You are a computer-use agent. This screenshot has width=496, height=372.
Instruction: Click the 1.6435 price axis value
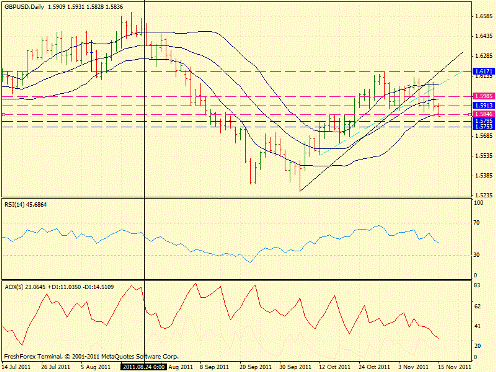pyautogui.click(x=484, y=36)
